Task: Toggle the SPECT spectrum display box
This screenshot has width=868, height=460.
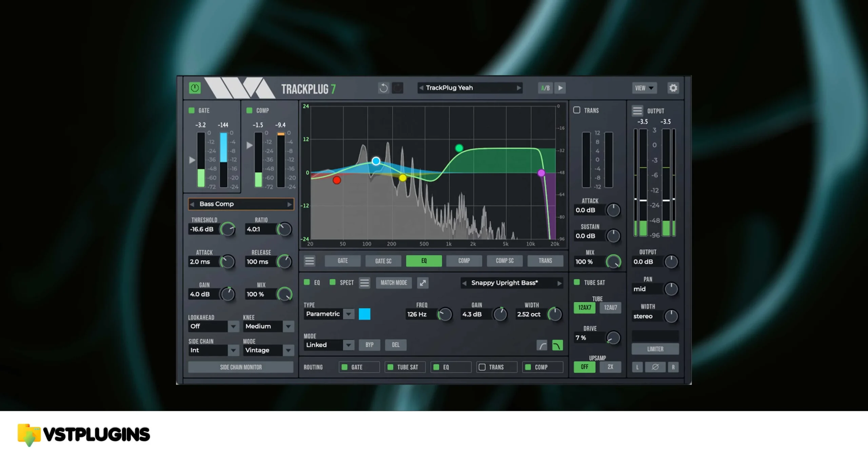Action: point(333,282)
